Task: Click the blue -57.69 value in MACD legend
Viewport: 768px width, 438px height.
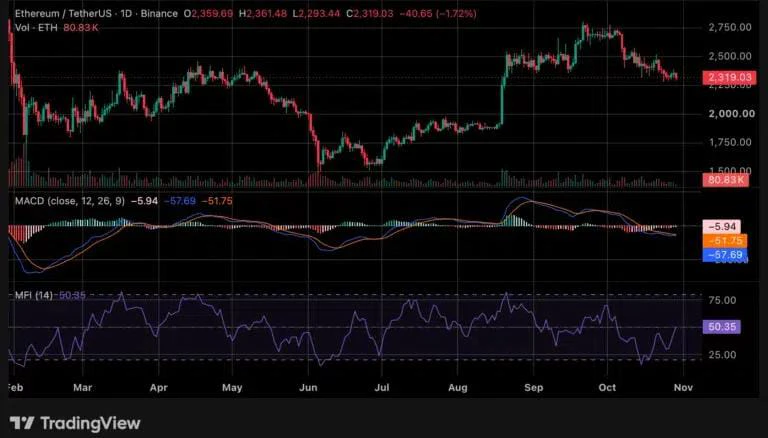Action: click(180, 201)
